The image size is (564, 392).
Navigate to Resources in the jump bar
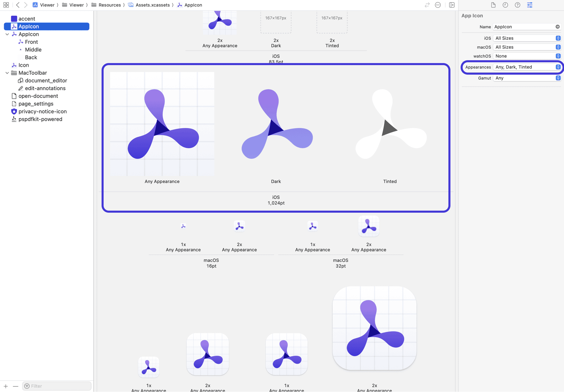(x=109, y=5)
